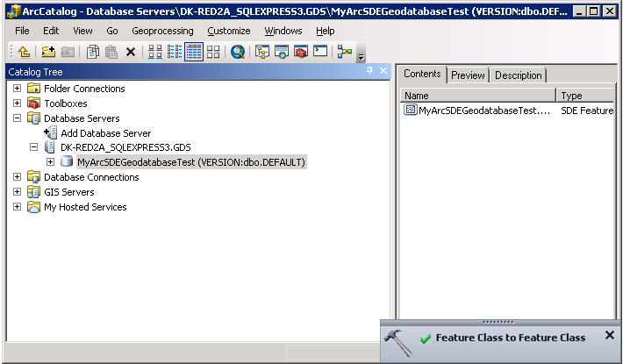Toggle Thumbnails view button
Screen dimensions: 623x364
click(x=213, y=52)
